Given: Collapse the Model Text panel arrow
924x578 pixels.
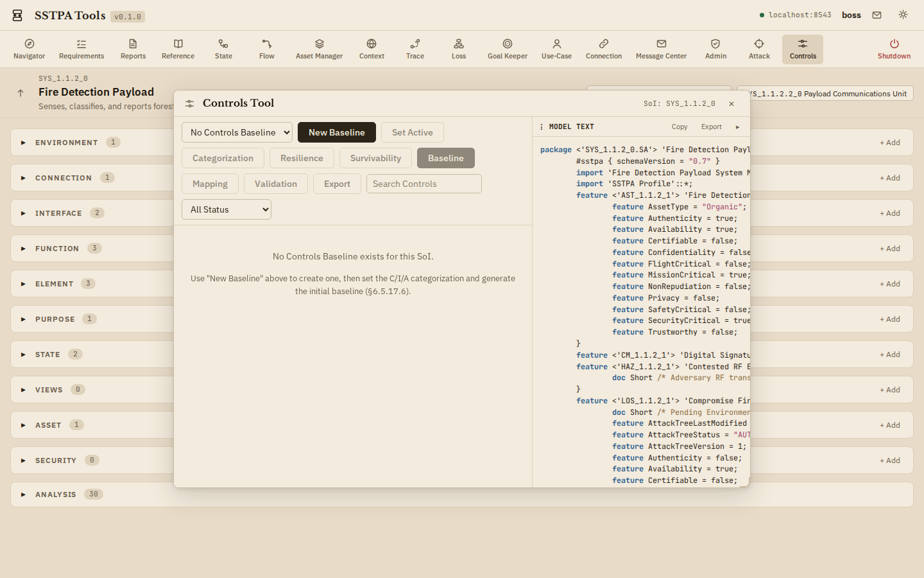Looking at the screenshot, I should (737, 127).
